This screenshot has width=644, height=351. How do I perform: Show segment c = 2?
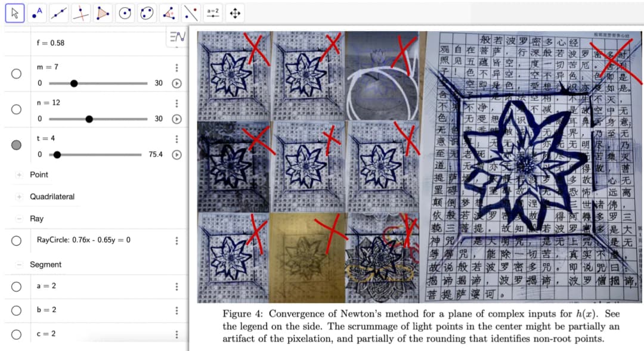pos(17,334)
